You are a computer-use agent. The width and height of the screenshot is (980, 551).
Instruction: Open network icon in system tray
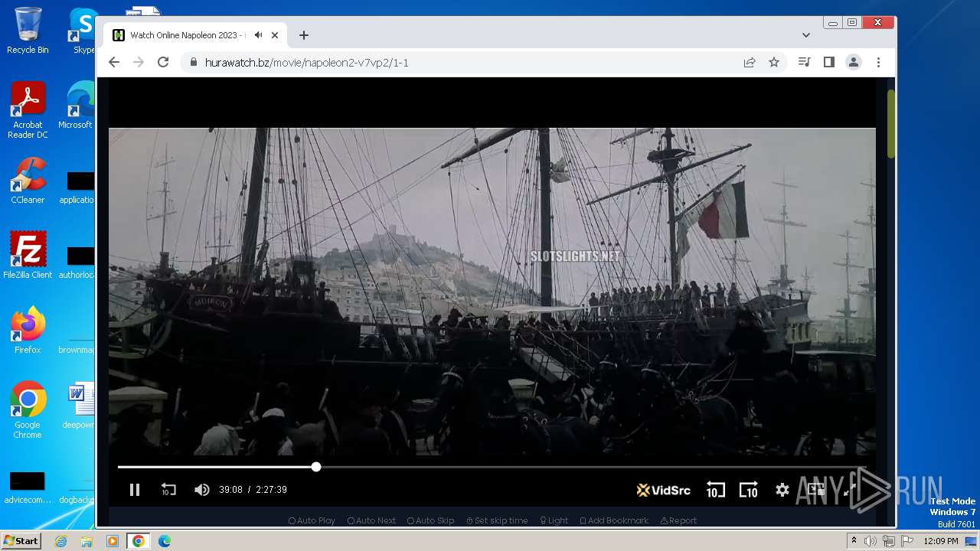tap(888, 541)
